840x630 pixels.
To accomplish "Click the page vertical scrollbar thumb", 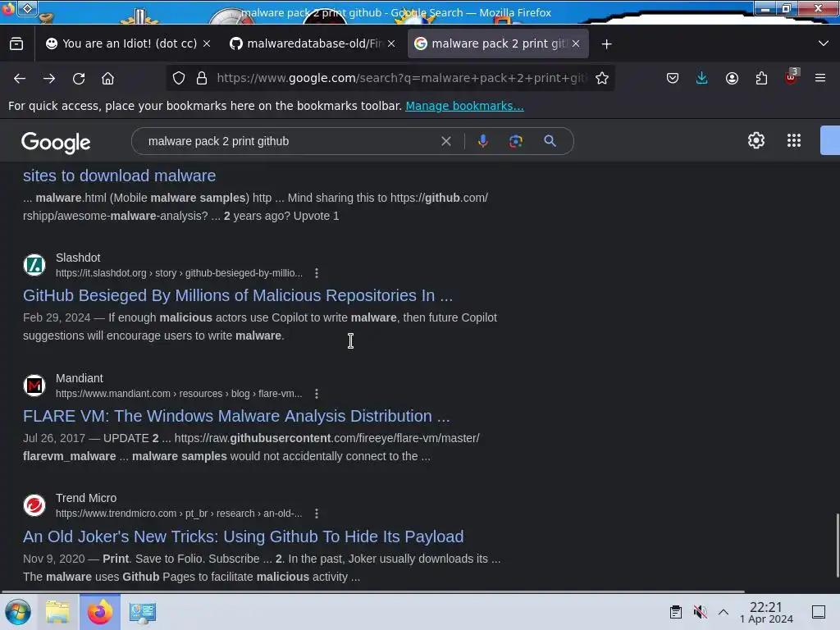I will [837, 546].
